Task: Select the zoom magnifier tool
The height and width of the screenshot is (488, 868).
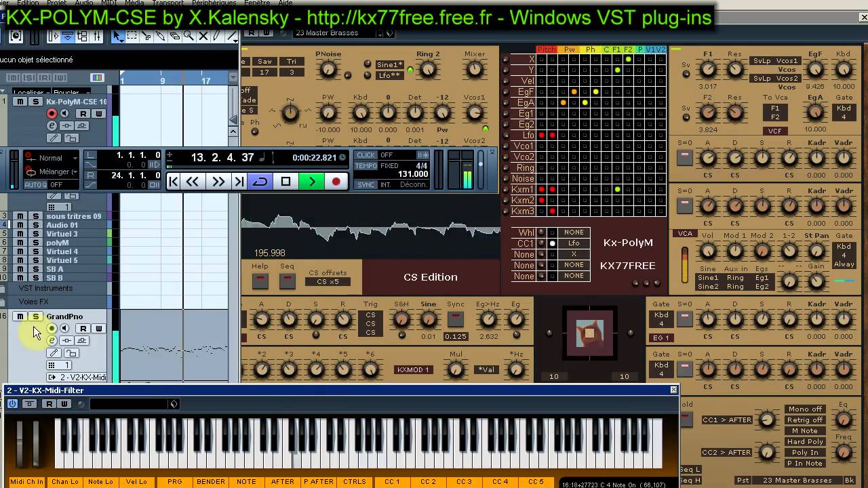Action: (x=189, y=37)
